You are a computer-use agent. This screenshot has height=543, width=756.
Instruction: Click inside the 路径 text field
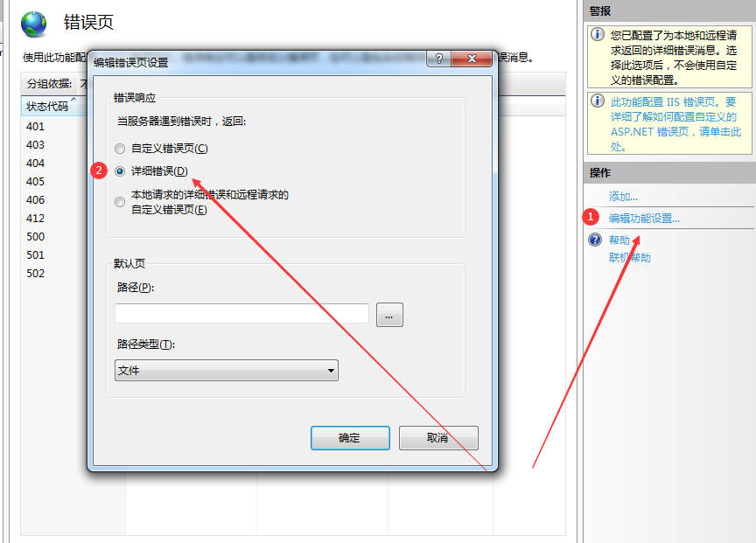[x=241, y=314]
